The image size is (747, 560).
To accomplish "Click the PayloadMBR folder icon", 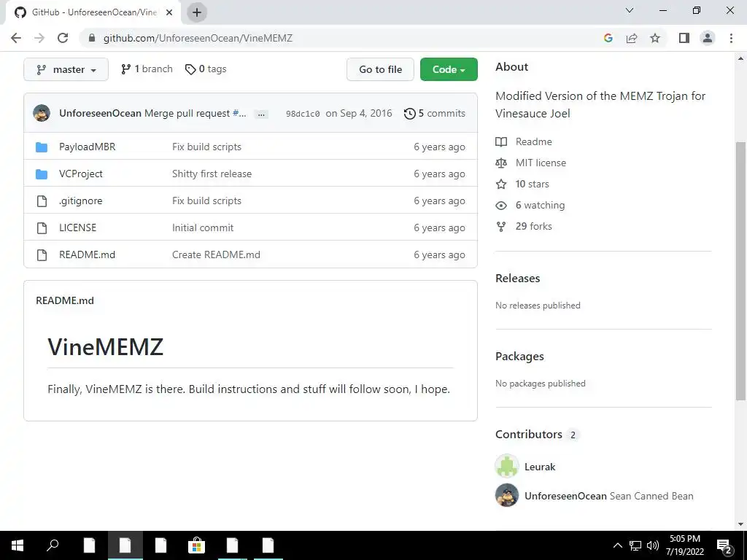I will [42, 147].
